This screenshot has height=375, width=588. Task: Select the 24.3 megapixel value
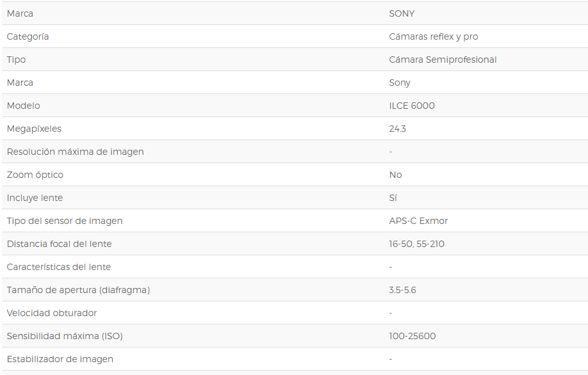coord(398,129)
